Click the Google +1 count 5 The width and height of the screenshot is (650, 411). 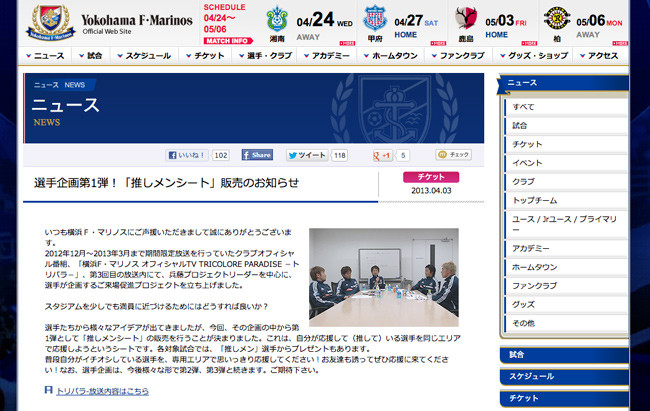(x=403, y=156)
